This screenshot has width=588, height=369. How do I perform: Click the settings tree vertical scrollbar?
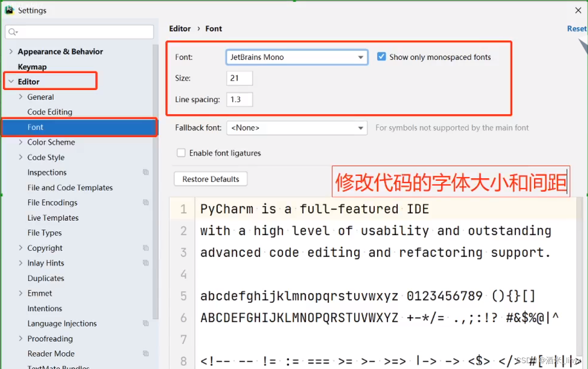(x=156, y=181)
